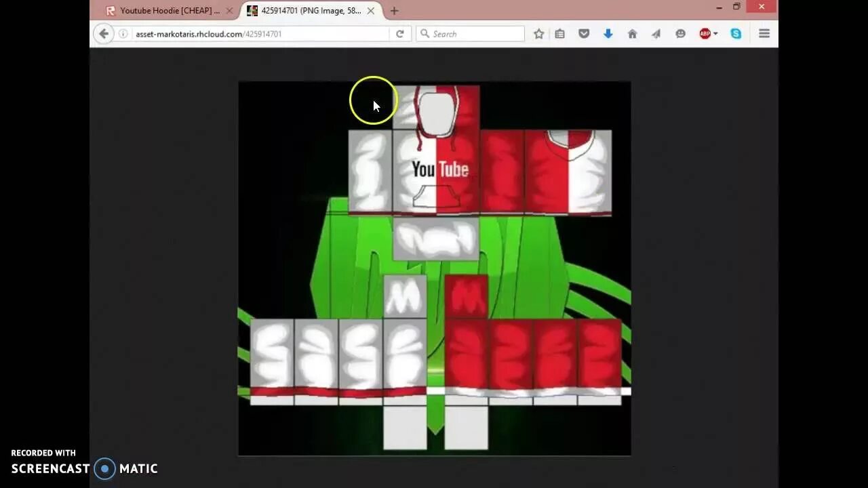Go back with the back arrow button
The image size is (868, 488).
click(103, 34)
